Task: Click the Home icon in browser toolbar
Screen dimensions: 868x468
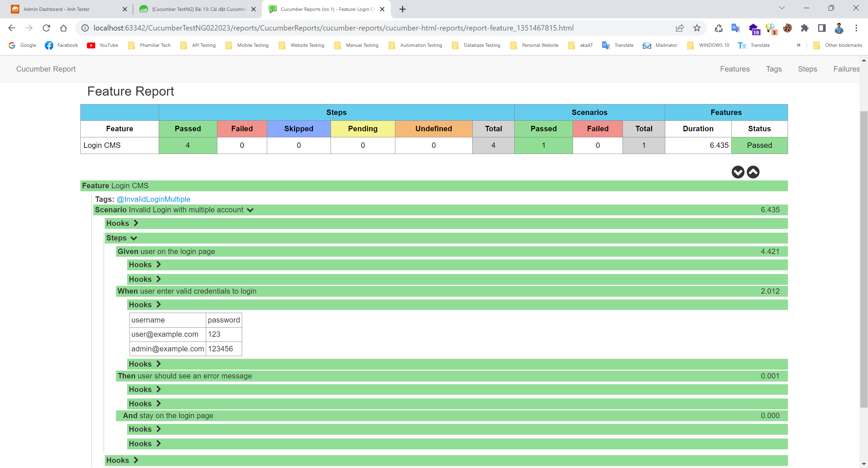Action: pyautogui.click(x=63, y=28)
